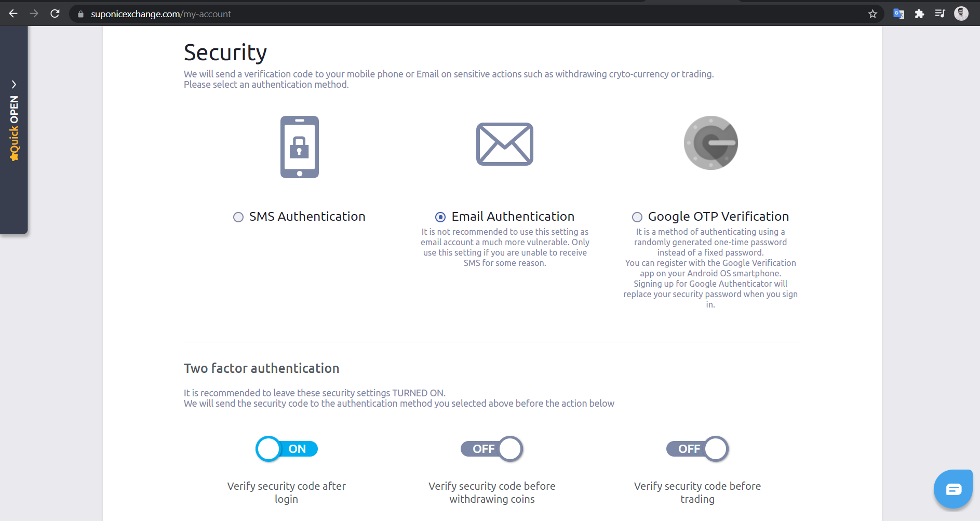The height and width of the screenshot is (521, 980).
Task: Select Email Authentication radio button
Action: [440, 217]
